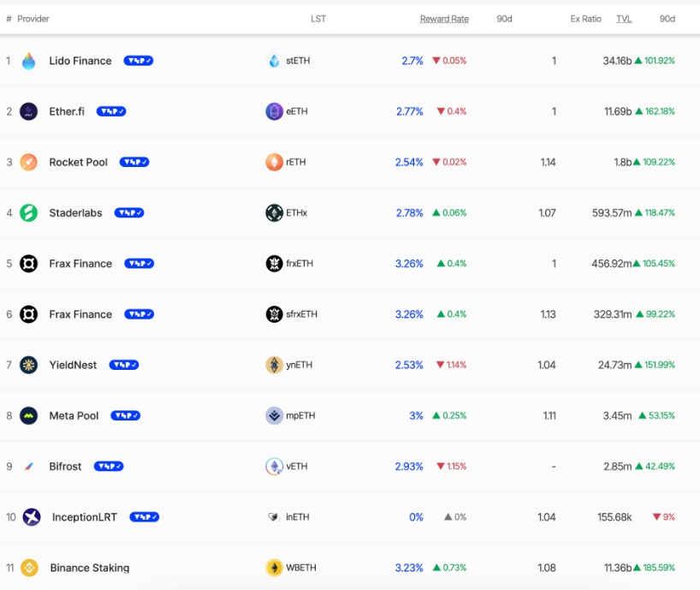Open the Binance Staking provider link

click(90, 568)
